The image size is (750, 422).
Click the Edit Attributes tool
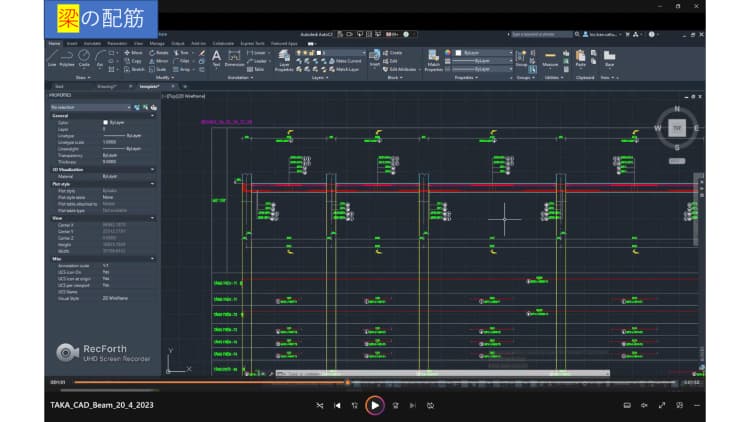(x=400, y=69)
